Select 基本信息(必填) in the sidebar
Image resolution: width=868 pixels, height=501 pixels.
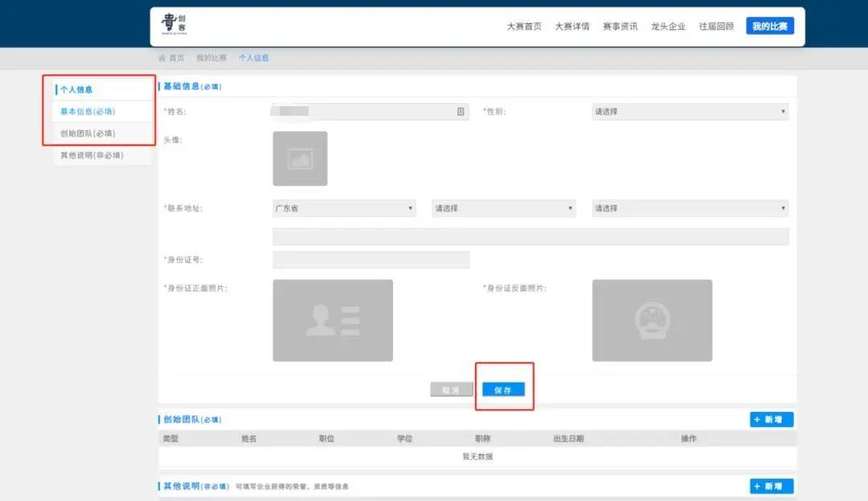(88, 112)
